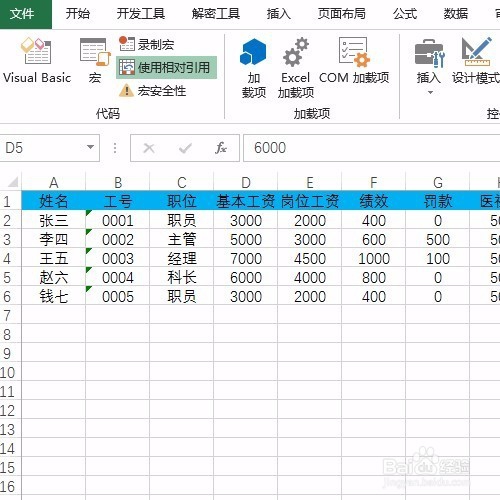Open 宏安全性 macro security settings
Image resolution: width=500 pixels, height=500 pixels.
click(x=153, y=91)
